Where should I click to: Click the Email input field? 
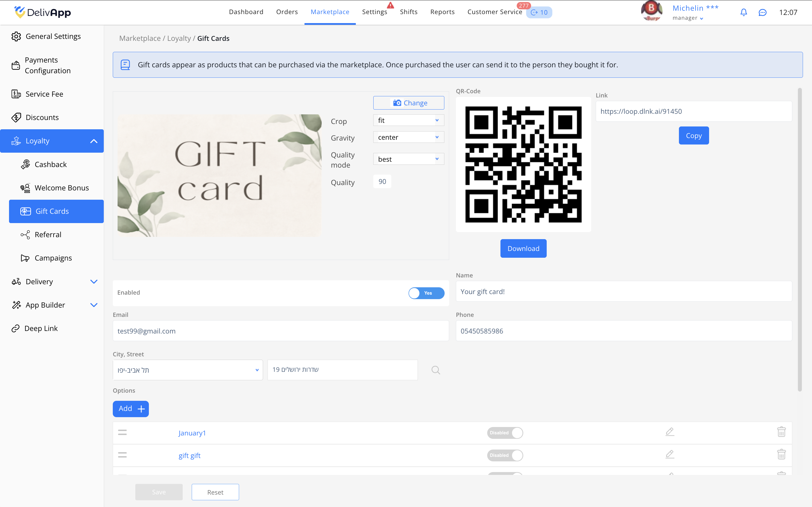tap(281, 331)
